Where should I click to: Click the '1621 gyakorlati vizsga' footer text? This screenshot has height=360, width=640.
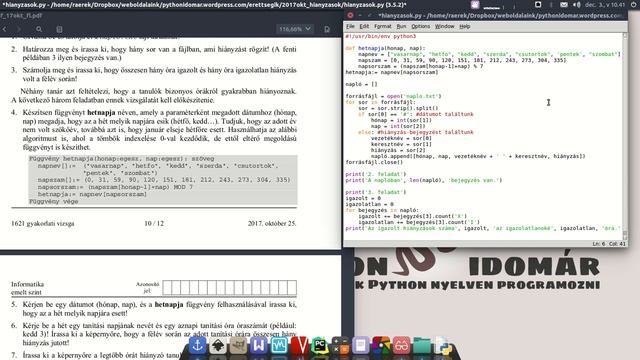(x=43, y=224)
